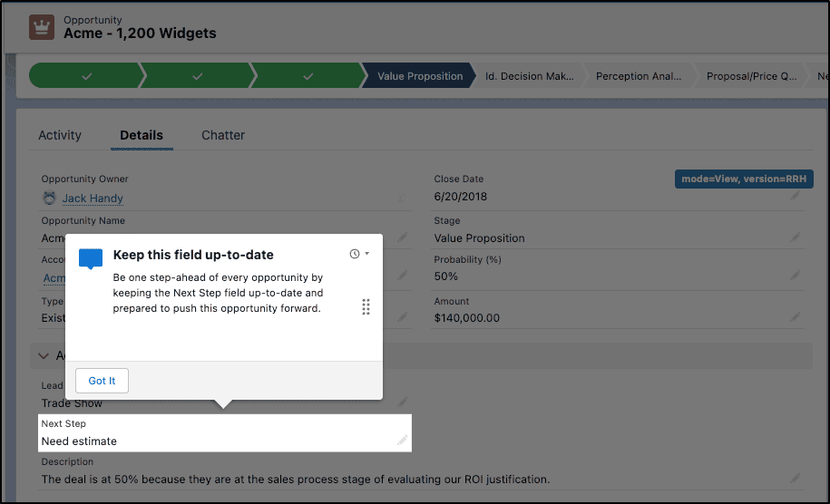Click the Got It button
830x504 pixels.
tap(102, 381)
